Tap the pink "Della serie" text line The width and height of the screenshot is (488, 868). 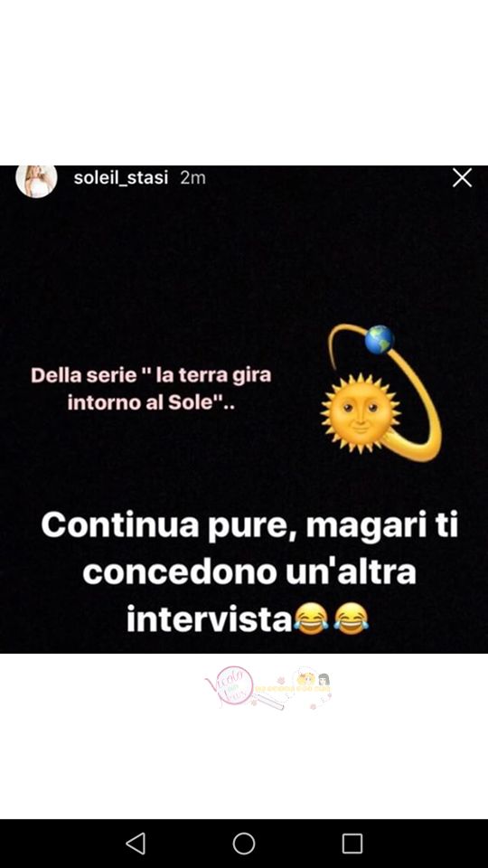(x=151, y=375)
